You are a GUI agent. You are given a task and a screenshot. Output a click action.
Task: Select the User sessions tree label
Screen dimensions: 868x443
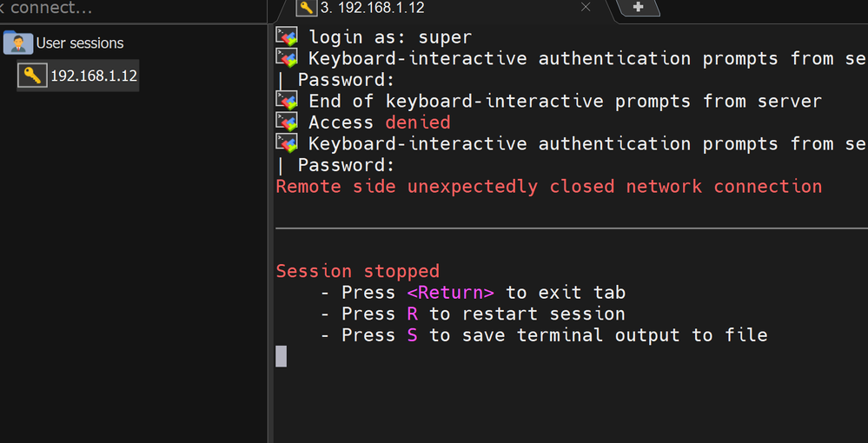[x=80, y=43]
